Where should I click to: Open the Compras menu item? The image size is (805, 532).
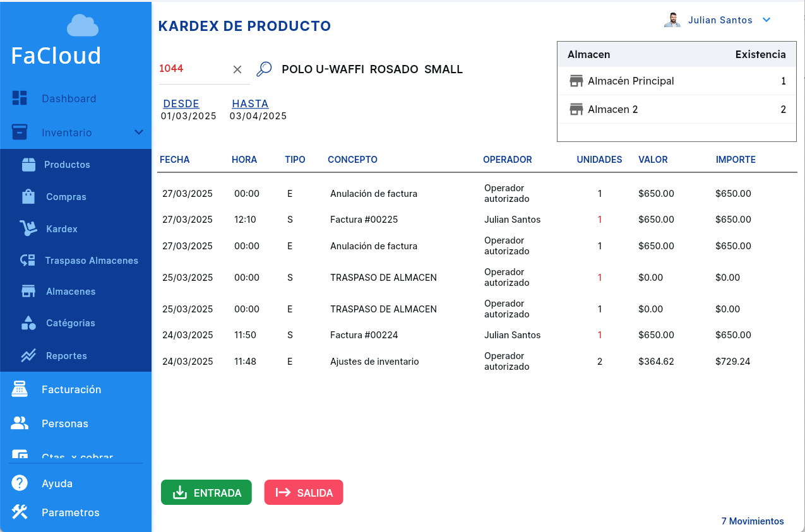click(66, 197)
